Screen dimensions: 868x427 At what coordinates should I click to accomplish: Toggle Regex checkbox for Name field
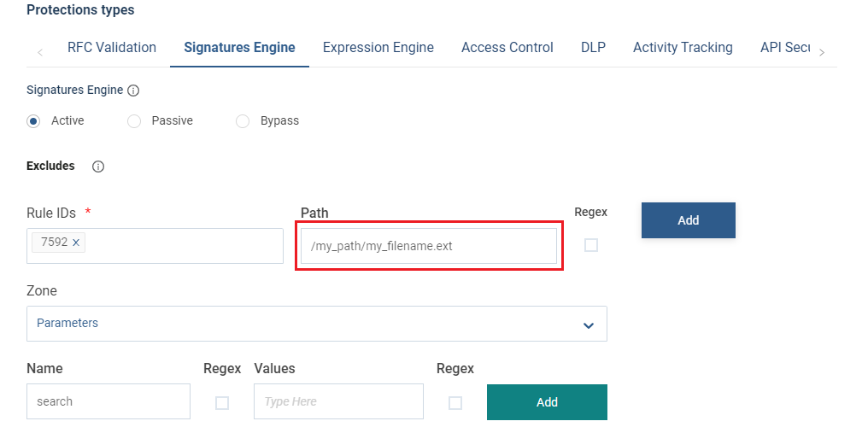click(222, 402)
